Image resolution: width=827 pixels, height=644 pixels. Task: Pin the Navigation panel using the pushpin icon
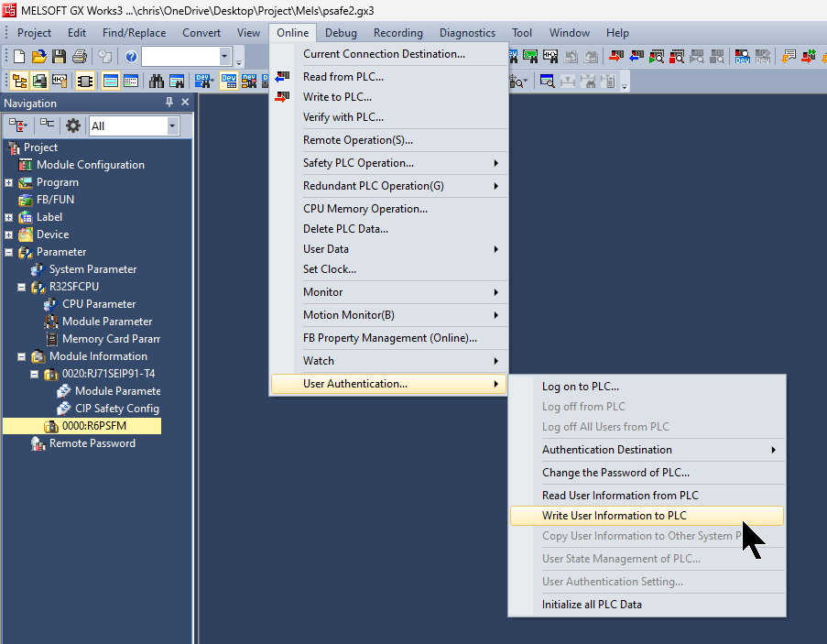coord(169,103)
